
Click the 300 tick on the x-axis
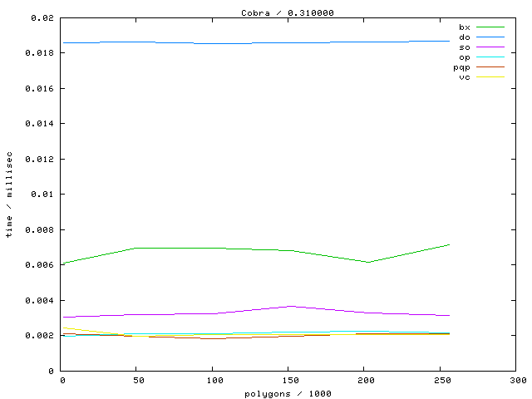(x=517, y=380)
